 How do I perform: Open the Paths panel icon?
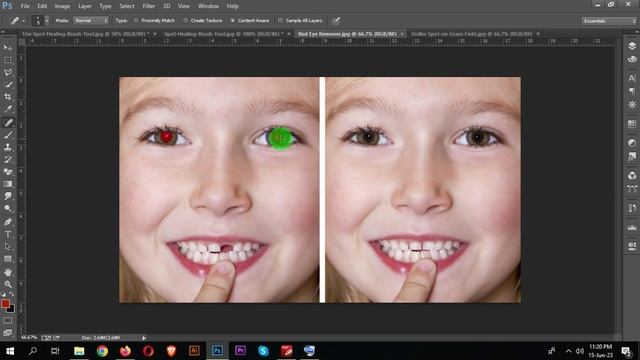click(x=632, y=189)
